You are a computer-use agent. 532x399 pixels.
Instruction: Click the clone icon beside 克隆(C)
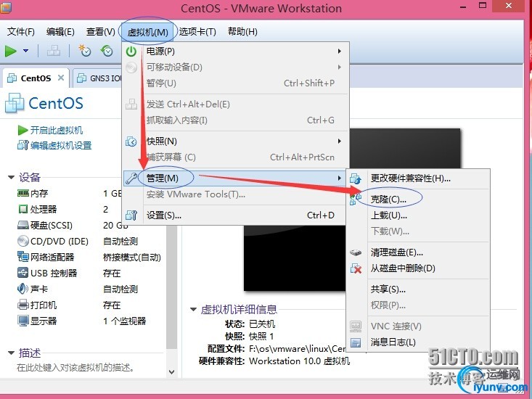[x=356, y=199]
